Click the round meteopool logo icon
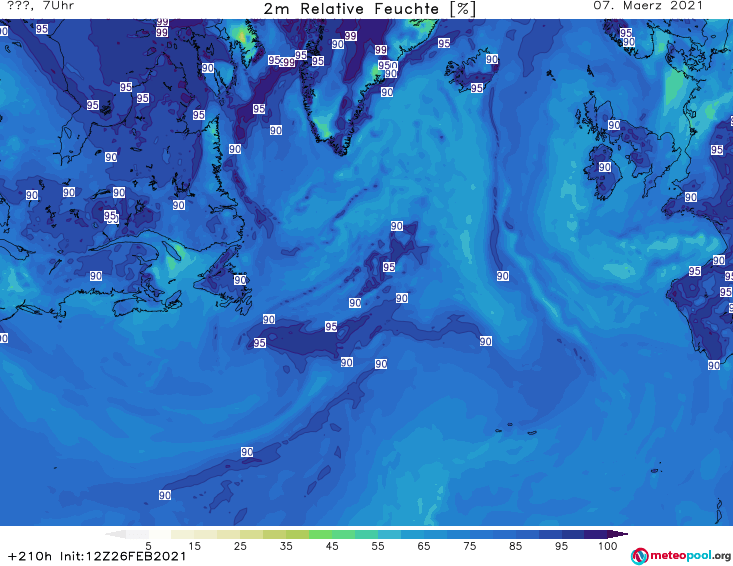 tap(639, 557)
